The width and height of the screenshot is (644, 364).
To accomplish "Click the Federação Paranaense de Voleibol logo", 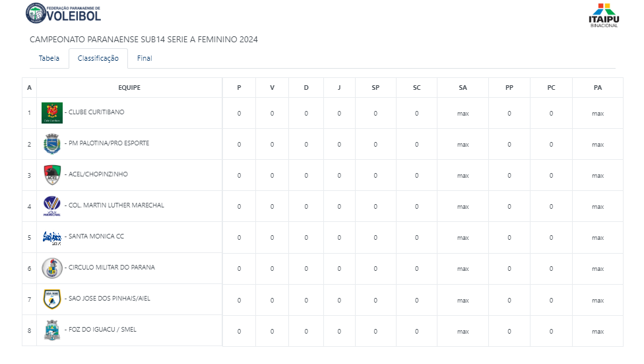I will [x=63, y=13].
